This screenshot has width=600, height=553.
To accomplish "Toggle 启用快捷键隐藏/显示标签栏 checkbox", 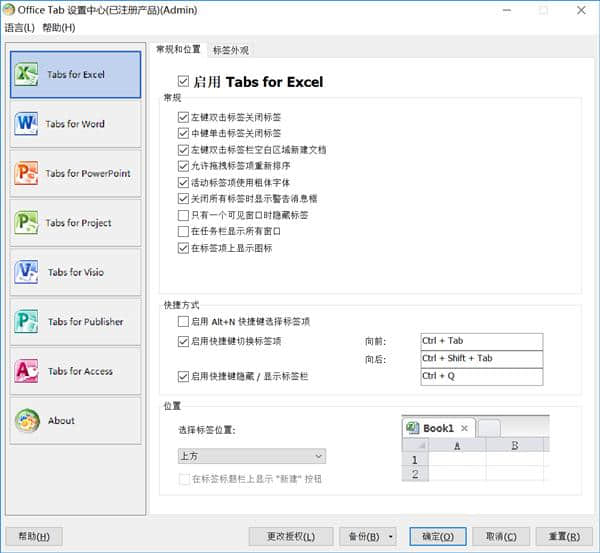I will (x=183, y=376).
